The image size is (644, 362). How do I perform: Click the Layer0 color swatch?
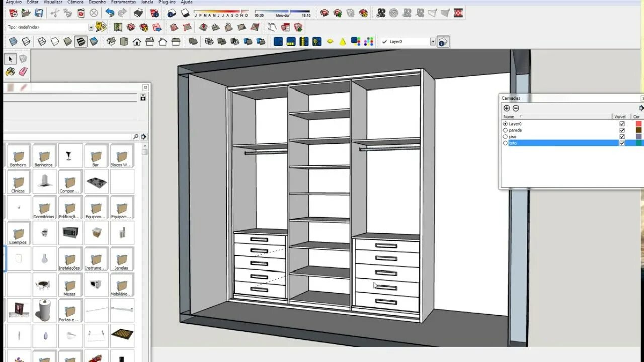pos(639,124)
